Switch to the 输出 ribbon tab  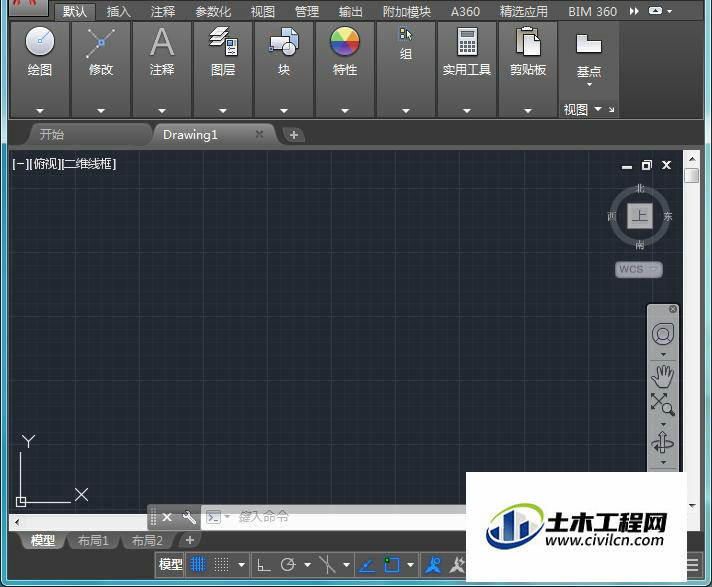coord(351,11)
